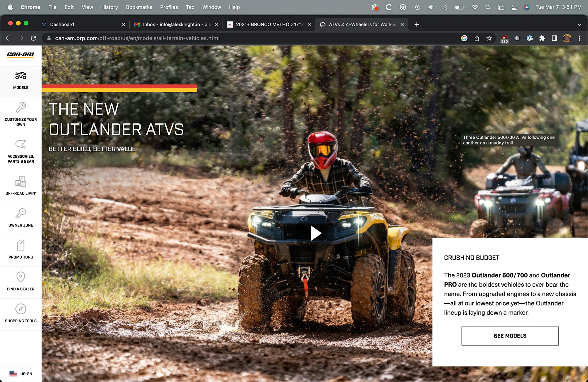Open the Chrome app menu
This screenshot has width=588, height=382.
(30, 7)
